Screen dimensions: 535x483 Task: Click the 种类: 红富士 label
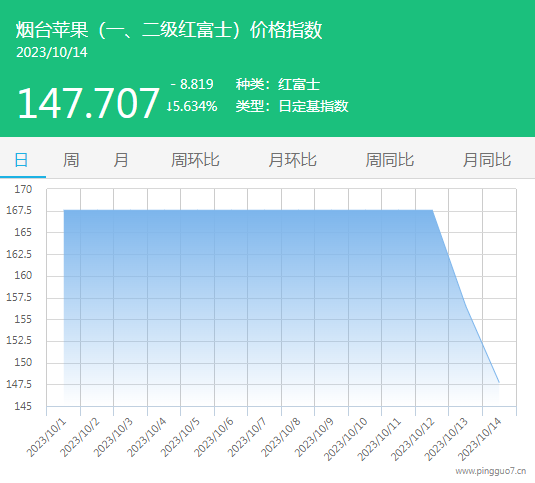278,84
